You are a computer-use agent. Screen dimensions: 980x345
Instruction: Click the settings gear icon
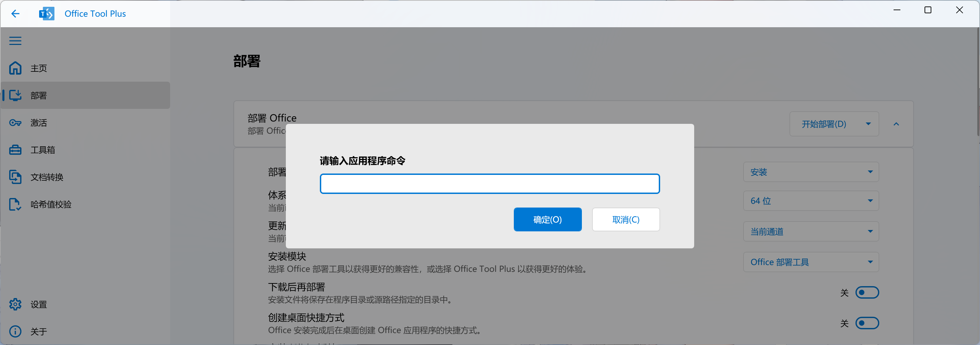click(x=15, y=304)
